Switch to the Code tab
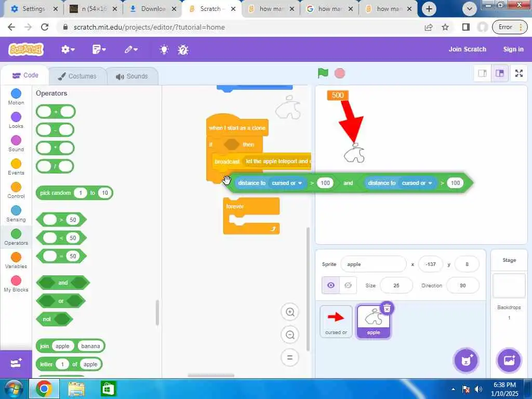Image resolution: width=532 pixels, height=399 pixels. coord(25,75)
